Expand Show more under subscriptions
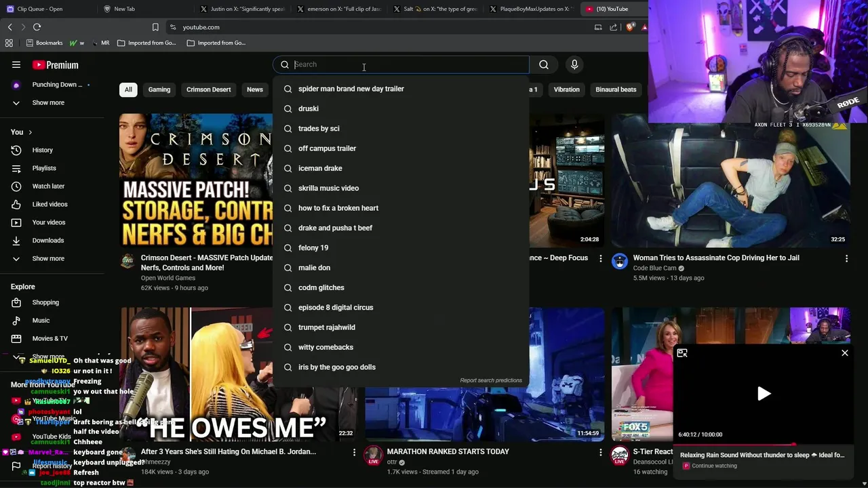Screen dimensions: 868x488 [x=48, y=103]
